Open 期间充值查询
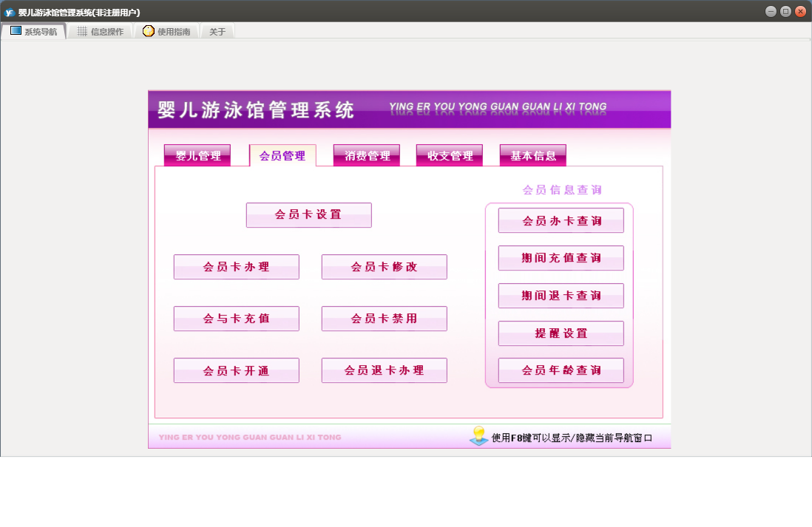This screenshot has height=527, width=812. tap(561, 258)
